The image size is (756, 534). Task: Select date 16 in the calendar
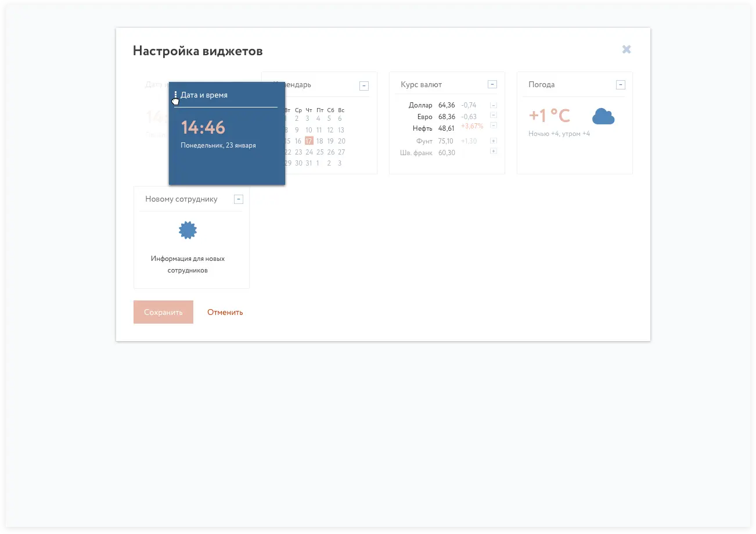[x=298, y=141]
